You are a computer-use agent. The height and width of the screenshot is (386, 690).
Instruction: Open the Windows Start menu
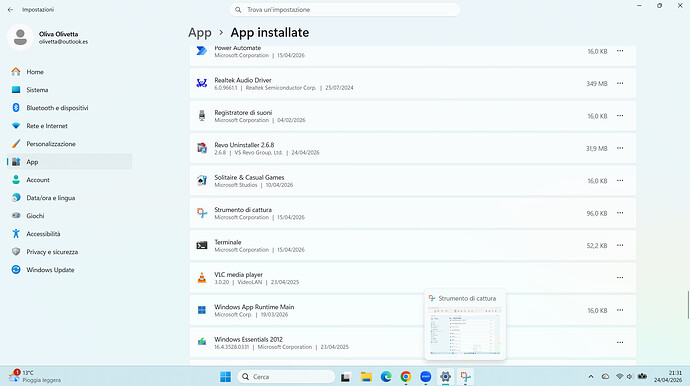225,377
